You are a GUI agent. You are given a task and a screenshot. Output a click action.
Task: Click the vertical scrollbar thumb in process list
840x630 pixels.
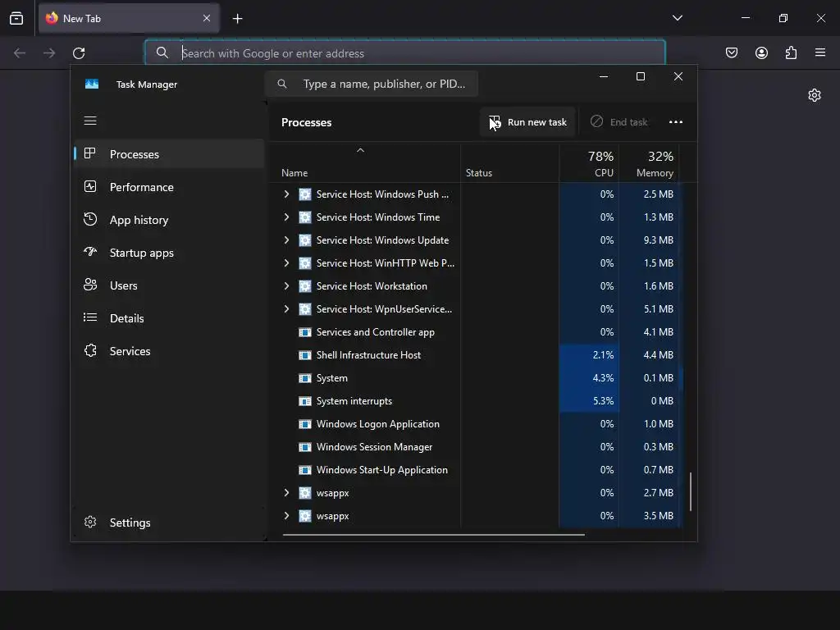(691, 491)
